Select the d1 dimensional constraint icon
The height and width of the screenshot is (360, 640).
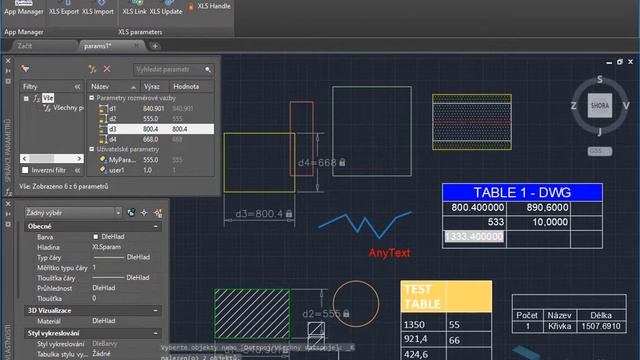tap(103, 109)
